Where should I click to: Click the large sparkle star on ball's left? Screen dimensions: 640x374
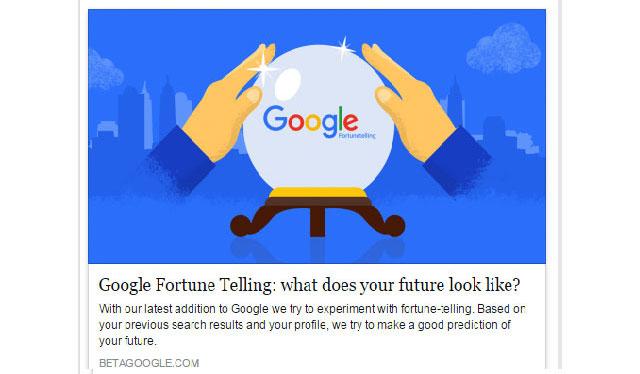point(262,69)
